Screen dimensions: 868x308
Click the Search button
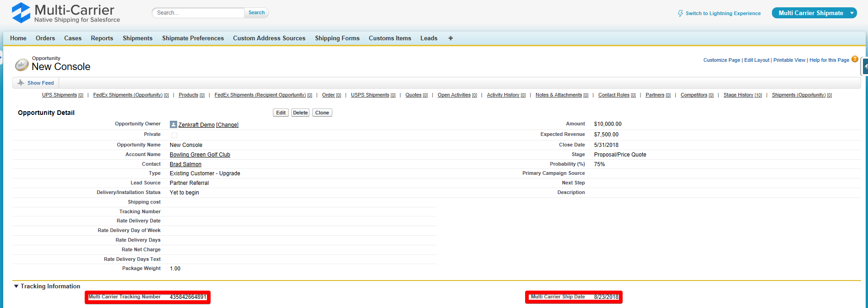tap(256, 13)
